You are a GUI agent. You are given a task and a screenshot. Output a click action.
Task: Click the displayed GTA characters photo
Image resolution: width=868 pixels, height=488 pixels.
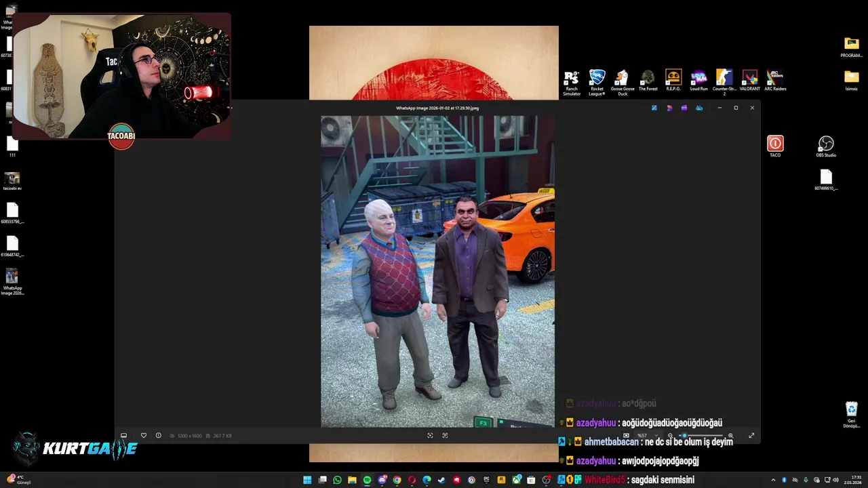click(438, 271)
